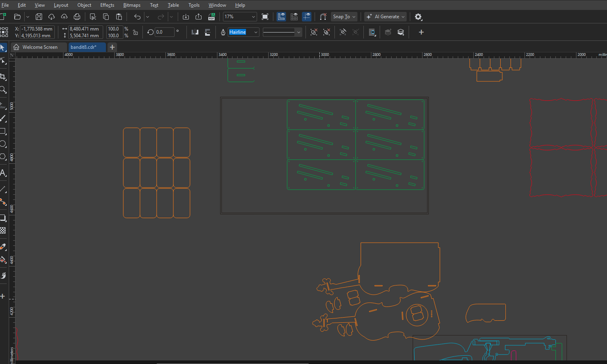The width and height of the screenshot is (607, 364).
Task: Click the Text wrap icon
Action: (x=372, y=32)
